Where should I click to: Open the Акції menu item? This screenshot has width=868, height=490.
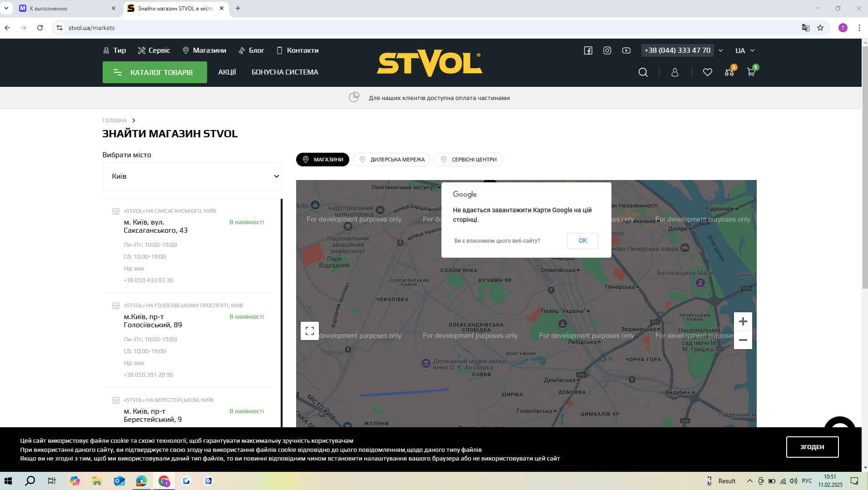point(227,72)
